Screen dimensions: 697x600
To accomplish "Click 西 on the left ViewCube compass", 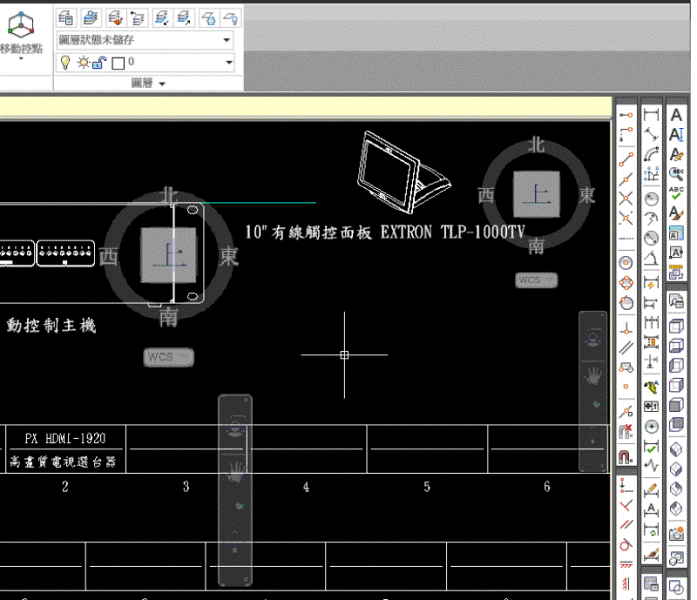I will point(108,256).
